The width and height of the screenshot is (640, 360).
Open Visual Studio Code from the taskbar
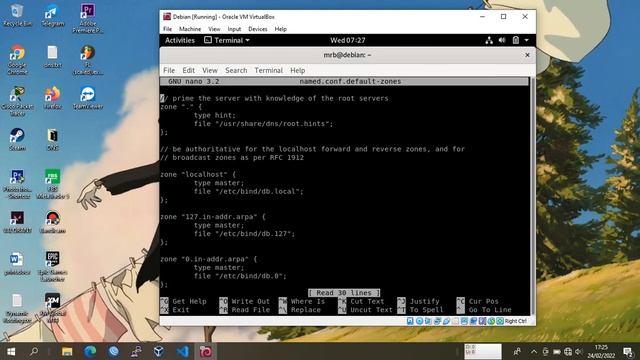point(182,351)
